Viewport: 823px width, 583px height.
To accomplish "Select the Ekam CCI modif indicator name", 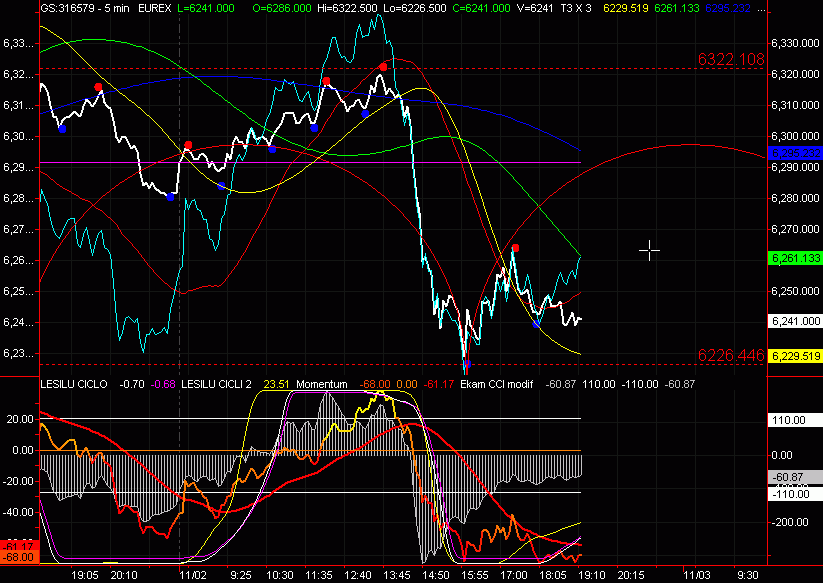I will tap(497, 384).
